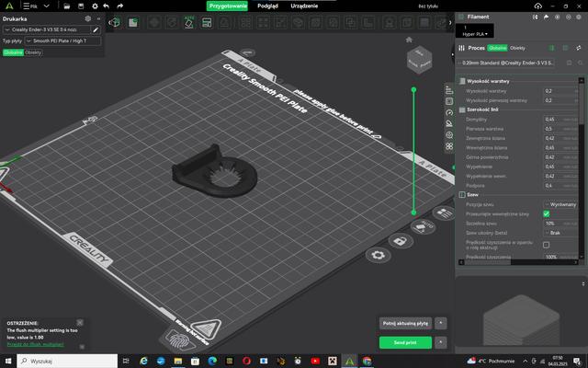Click the Save project disk icon
Screen dimensions: 588x368
point(81,6)
